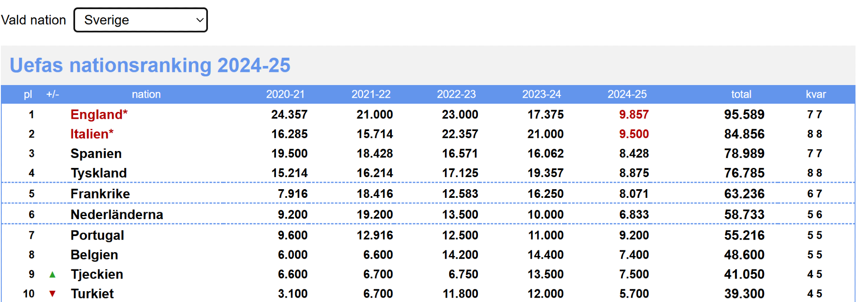Click the 'Uefas nationsranking 2024-25' heading
The height and width of the screenshot is (302, 868).
click(x=150, y=66)
